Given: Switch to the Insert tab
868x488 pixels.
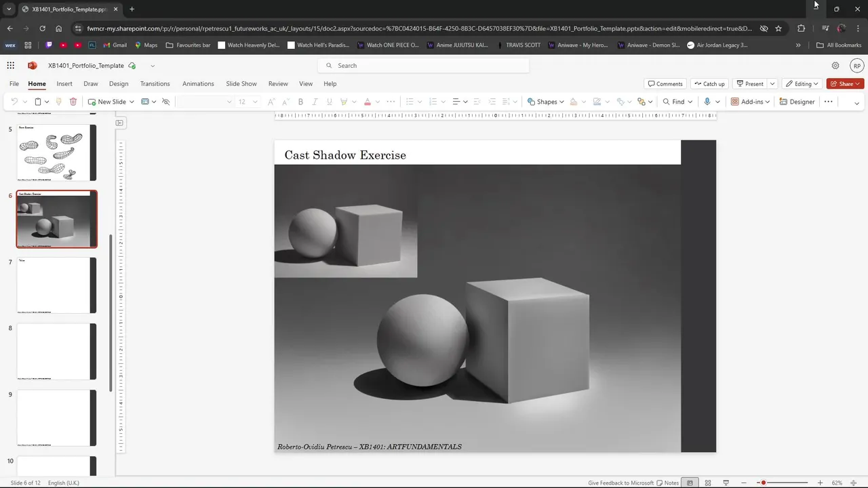Looking at the screenshot, I should click(x=64, y=84).
